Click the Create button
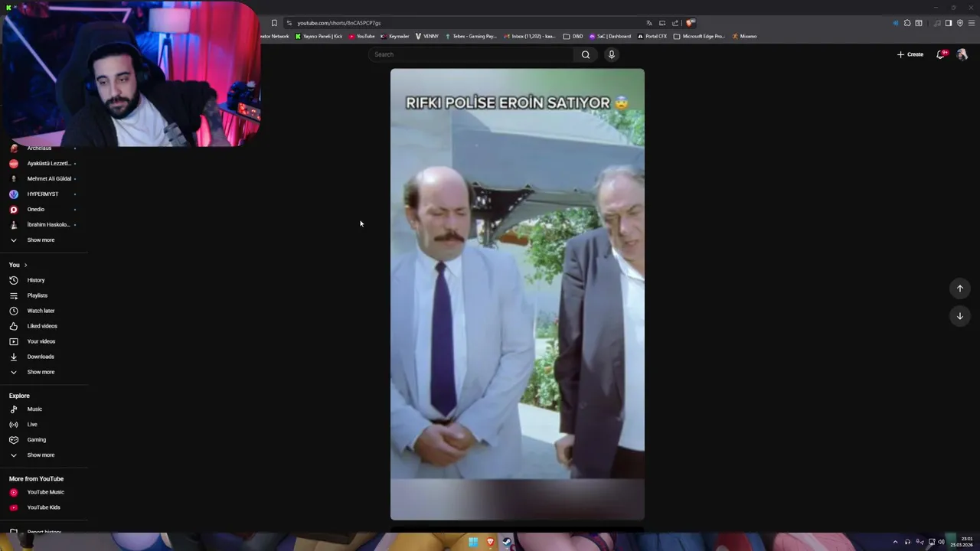 (x=910, y=54)
